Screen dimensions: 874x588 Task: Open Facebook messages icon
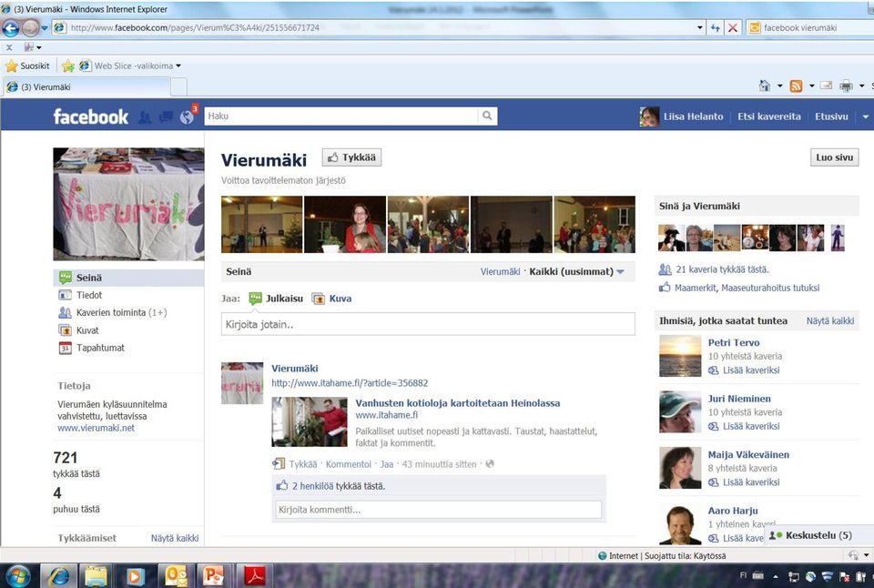point(166,117)
